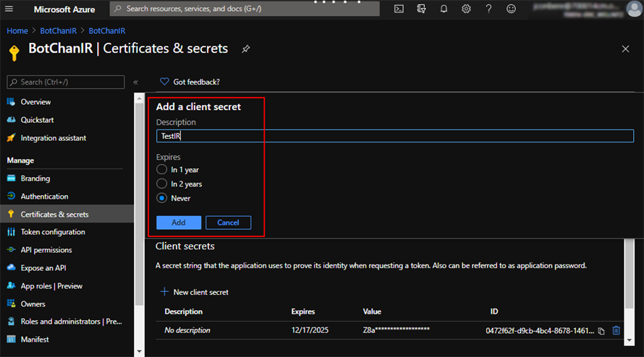Open the Cloud Shell icon in top bar

click(399, 9)
